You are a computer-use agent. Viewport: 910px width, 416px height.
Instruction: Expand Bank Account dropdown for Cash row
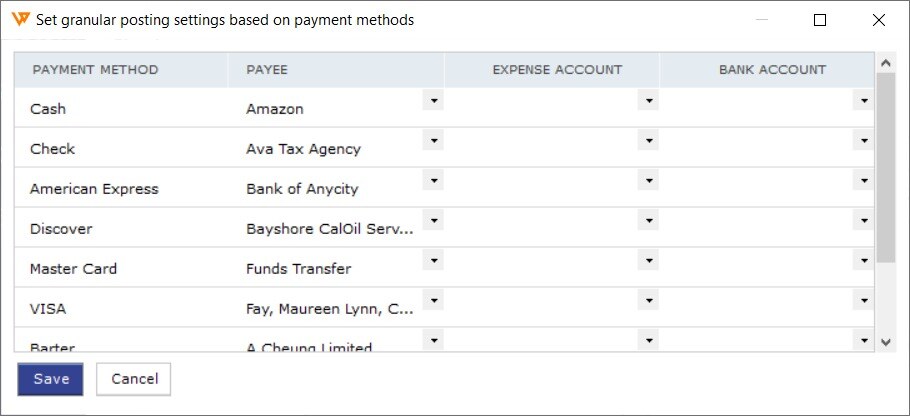[864, 101]
